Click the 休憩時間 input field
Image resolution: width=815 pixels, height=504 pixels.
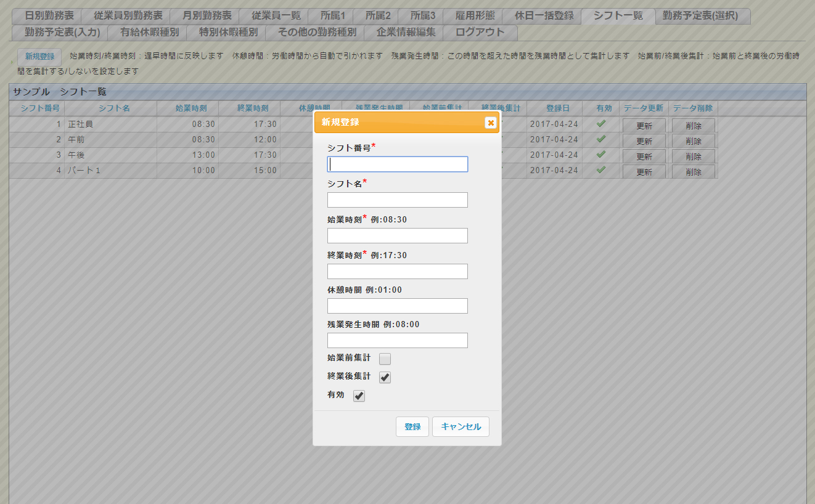click(397, 306)
